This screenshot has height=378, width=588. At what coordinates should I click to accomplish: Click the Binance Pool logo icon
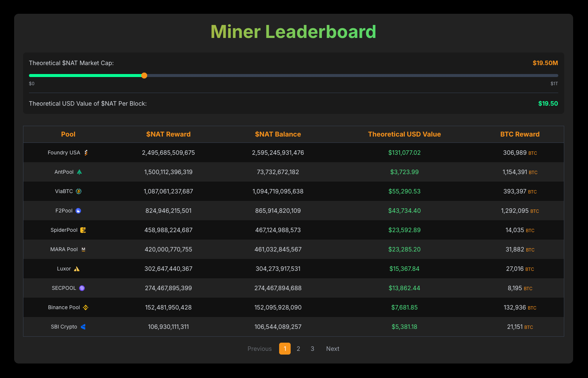[85, 307]
